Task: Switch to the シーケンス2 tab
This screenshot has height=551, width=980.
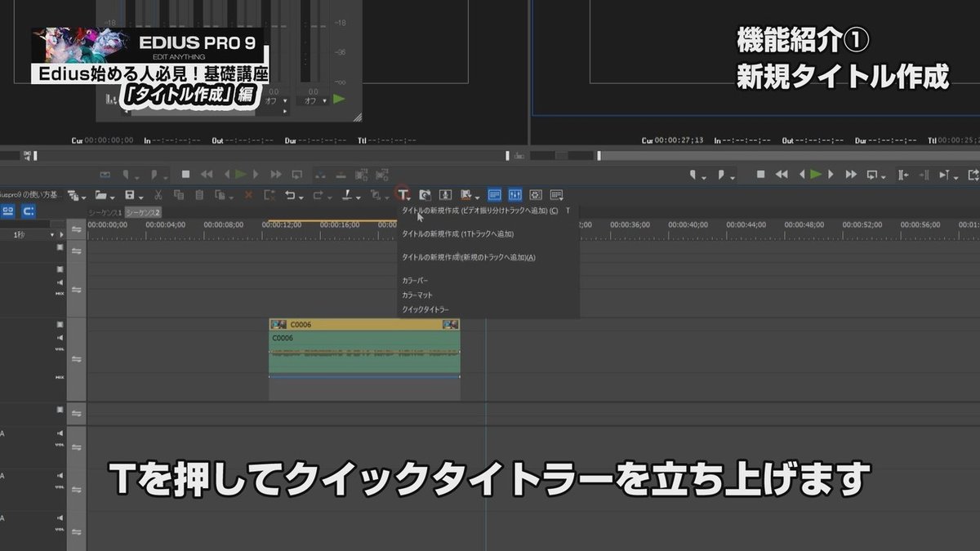Action: tap(143, 212)
